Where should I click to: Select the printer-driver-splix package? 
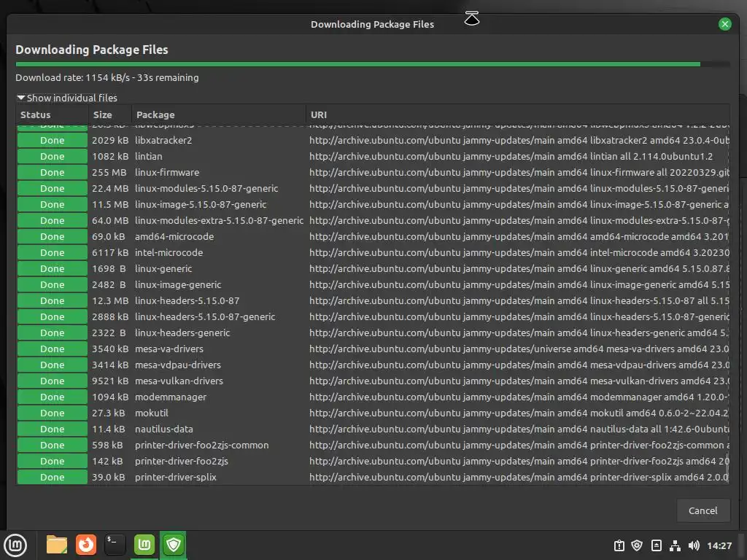[176, 477]
